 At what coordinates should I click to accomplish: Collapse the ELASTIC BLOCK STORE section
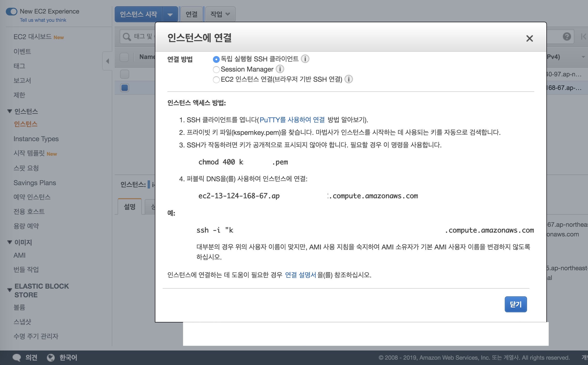(10, 290)
